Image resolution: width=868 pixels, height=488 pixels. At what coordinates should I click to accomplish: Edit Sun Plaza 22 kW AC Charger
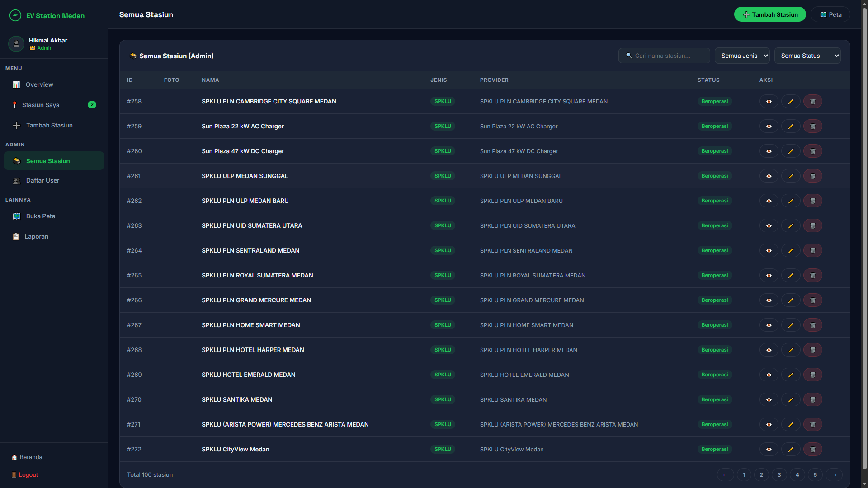tap(791, 126)
